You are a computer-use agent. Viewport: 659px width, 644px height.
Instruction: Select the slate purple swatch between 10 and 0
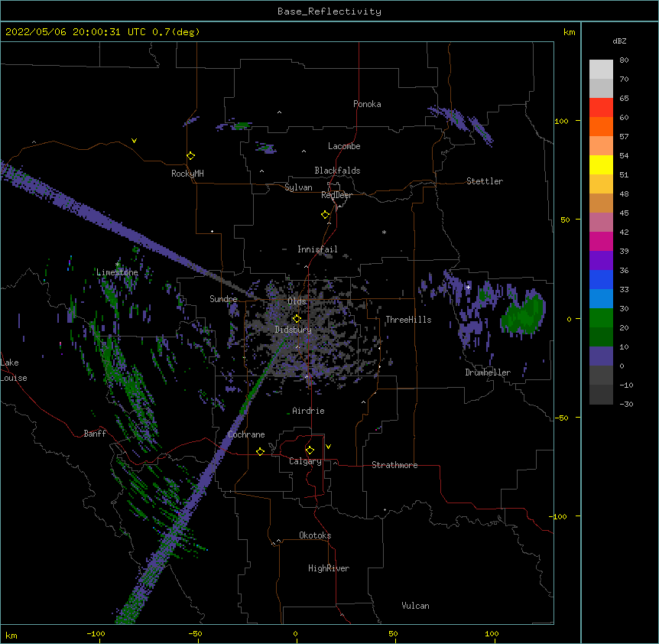coord(601,356)
